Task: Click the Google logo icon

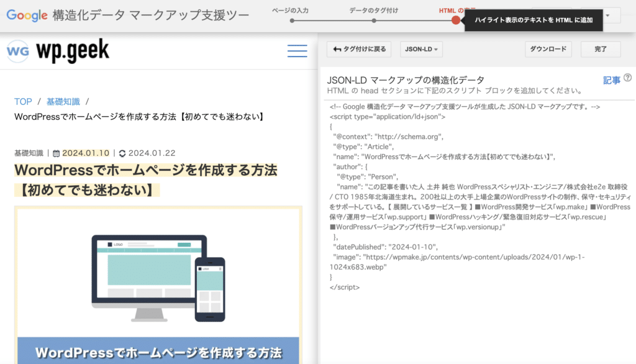Action: click(x=26, y=16)
